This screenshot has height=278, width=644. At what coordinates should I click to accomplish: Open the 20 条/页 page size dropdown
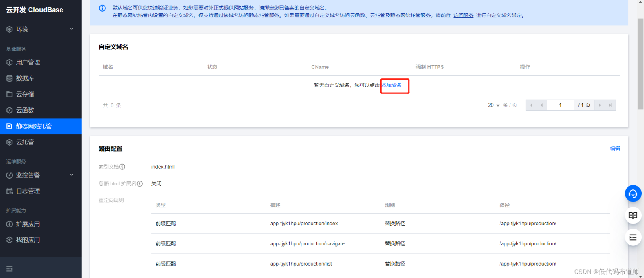point(493,105)
